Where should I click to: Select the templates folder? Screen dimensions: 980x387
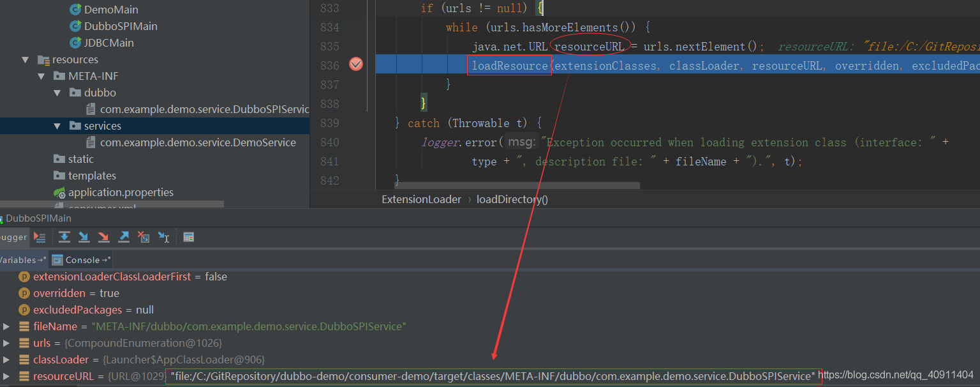tap(92, 176)
